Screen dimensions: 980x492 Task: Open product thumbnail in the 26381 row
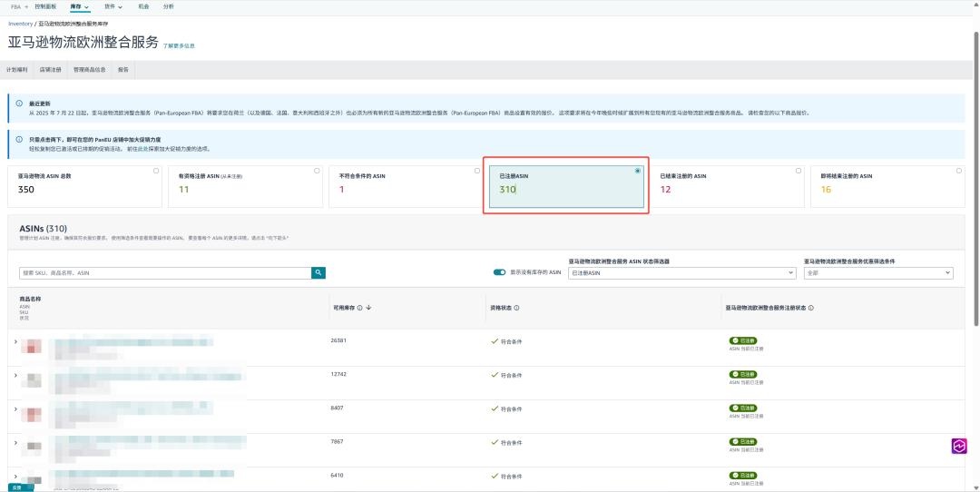[x=31, y=346]
